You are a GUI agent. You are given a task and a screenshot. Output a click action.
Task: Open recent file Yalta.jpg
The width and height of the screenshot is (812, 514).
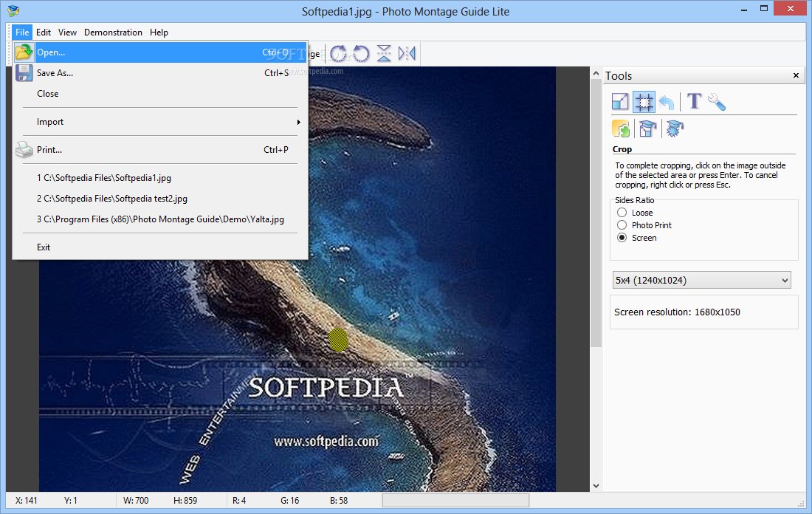pyautogui.click(x=160, y=219)
